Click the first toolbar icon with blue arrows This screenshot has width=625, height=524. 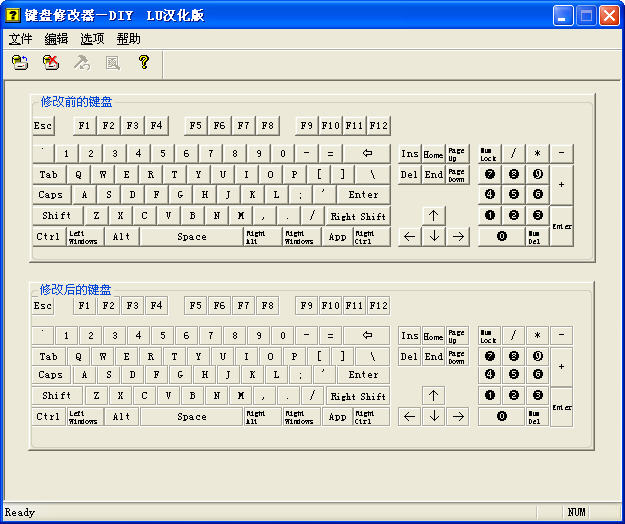pos(20,63)
